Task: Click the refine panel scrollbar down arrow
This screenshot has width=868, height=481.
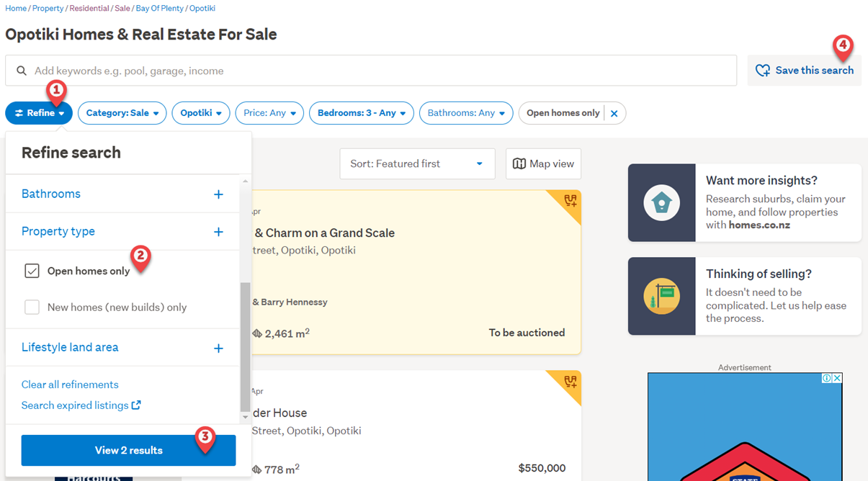Action: (x=245, y=417)
